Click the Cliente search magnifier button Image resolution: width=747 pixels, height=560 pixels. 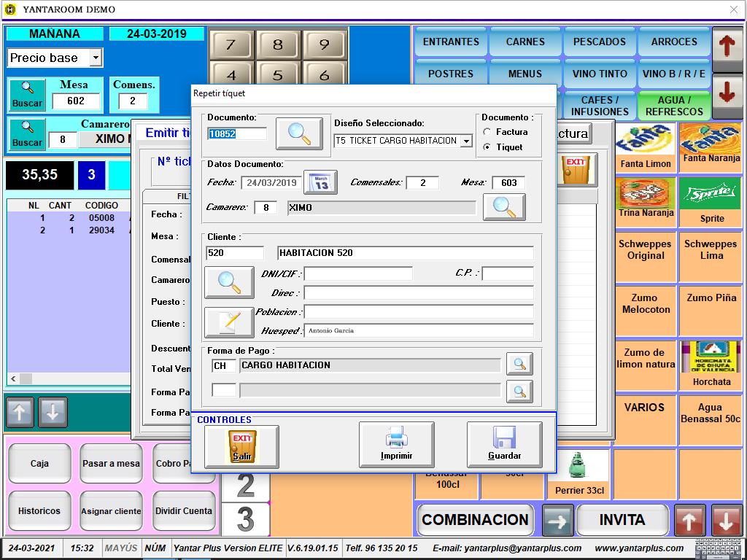point(229,282)
